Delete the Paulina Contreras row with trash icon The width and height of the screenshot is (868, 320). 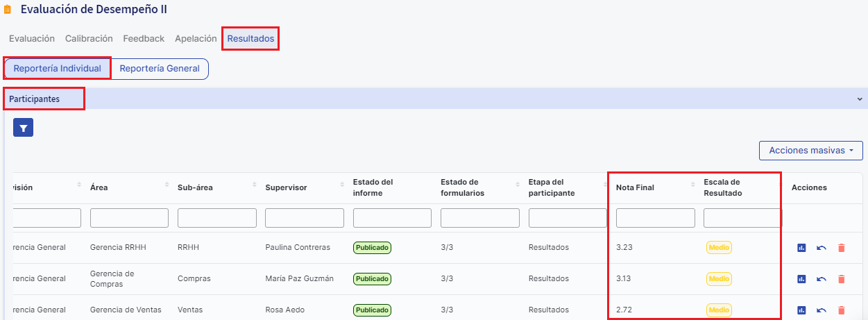pos(842,248)
